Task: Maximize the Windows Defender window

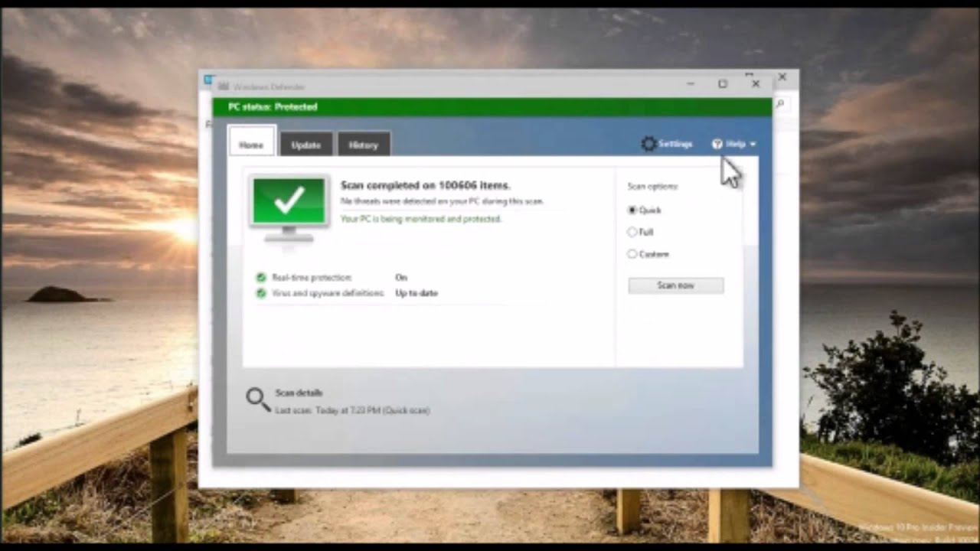Action: [x=722, y=84]
